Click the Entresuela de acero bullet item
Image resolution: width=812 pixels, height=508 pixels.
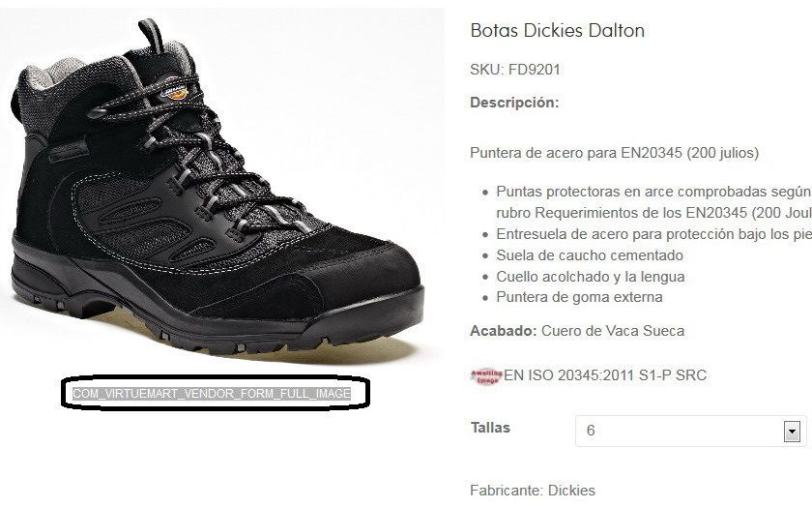(x=653, y=234)
